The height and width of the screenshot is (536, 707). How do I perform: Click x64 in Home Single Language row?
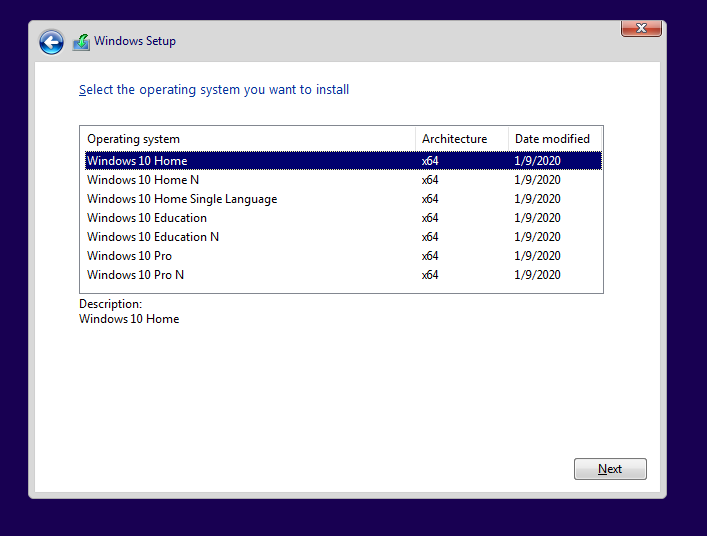tap(430, 199)
